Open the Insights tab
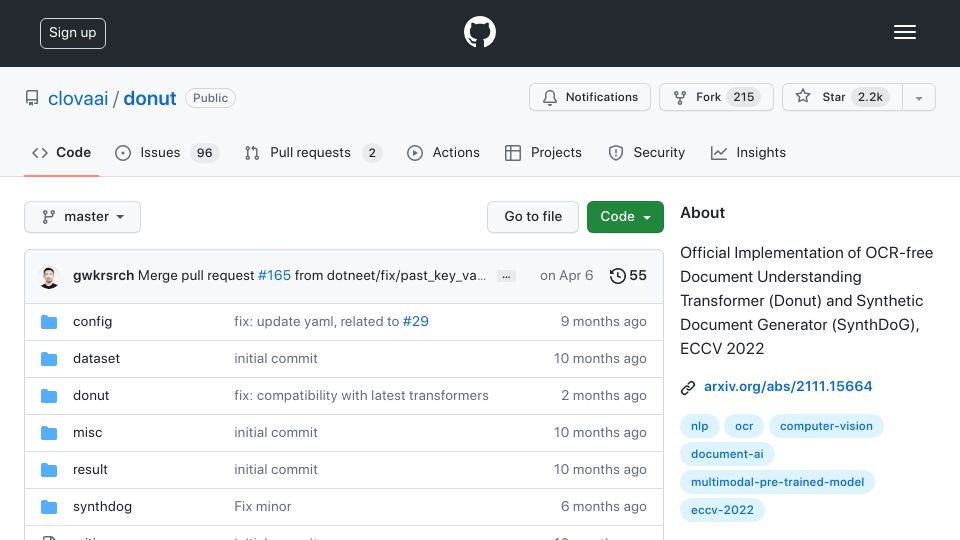Image resolution: width=960 pixels, height=540 pixels. [748, 152]
